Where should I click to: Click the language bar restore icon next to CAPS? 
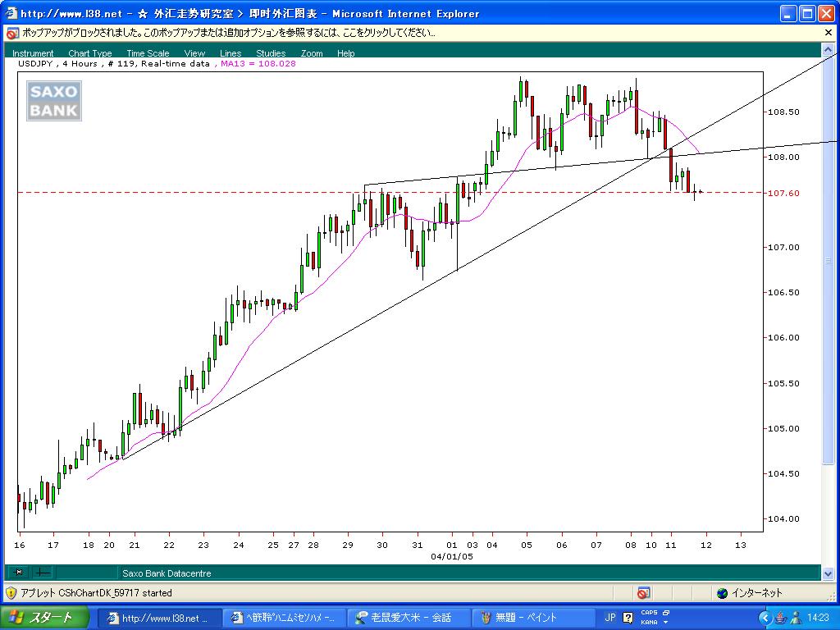[666, 612]
